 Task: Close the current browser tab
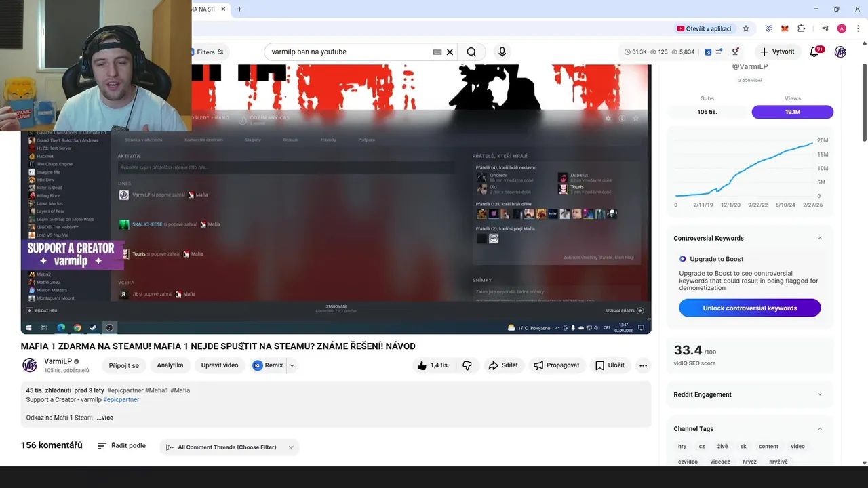click(223, 9)
